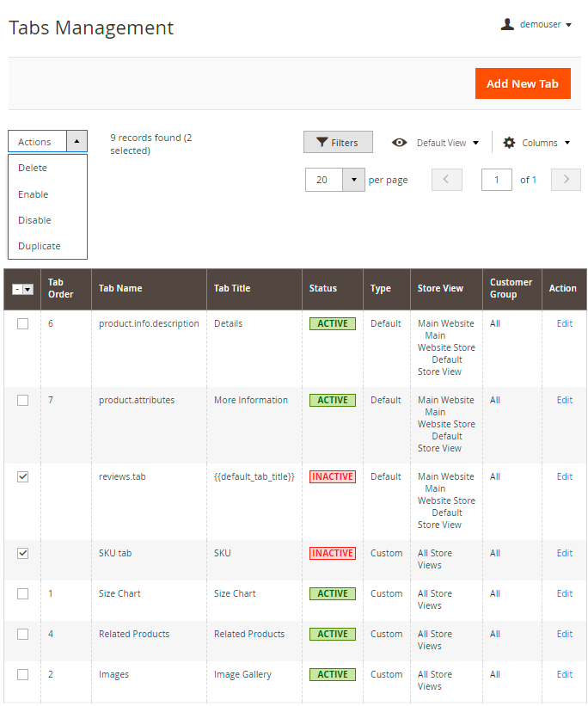Screen dimensions: 588x706
Task: Choose Enable from the Actions menu
Action: coord(34,194)
